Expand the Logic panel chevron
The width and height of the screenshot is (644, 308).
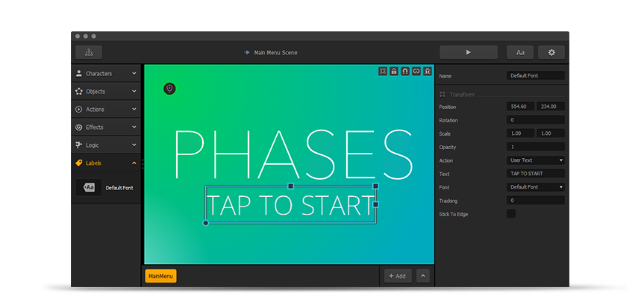click(x=134, y=145)
